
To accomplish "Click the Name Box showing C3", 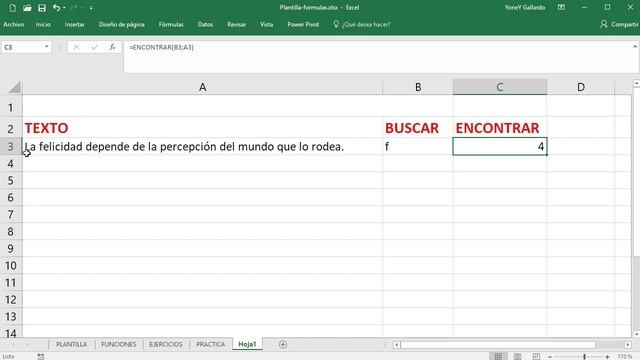I will tap(22, 47).
